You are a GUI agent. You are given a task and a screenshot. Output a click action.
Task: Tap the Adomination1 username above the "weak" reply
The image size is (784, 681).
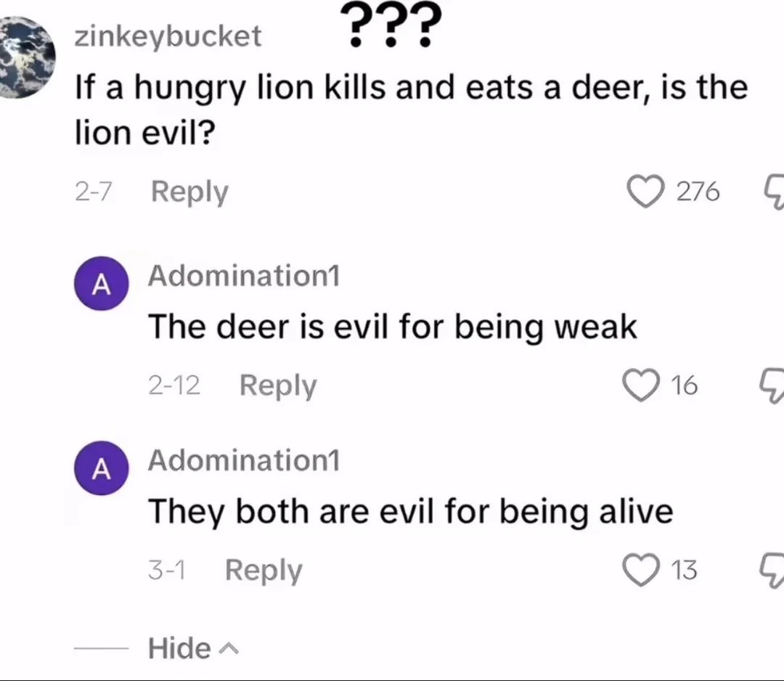tap(244, 277)
